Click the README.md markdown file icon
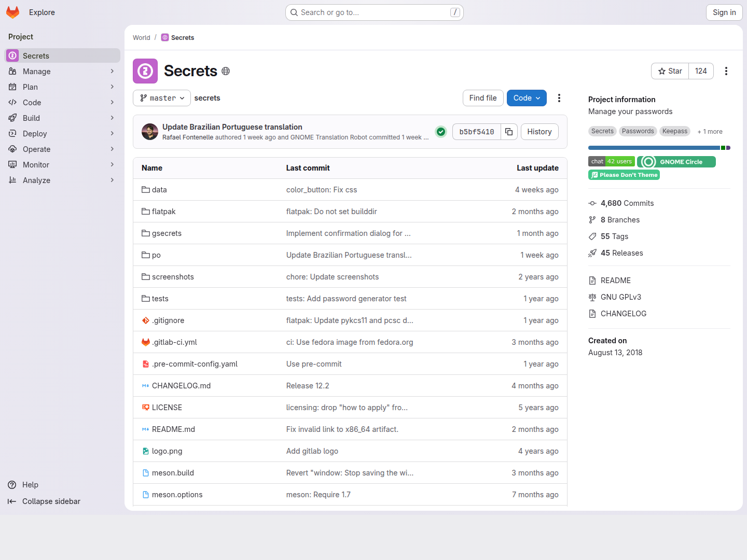This screenshot has width=747, height=560. [146, 429]
